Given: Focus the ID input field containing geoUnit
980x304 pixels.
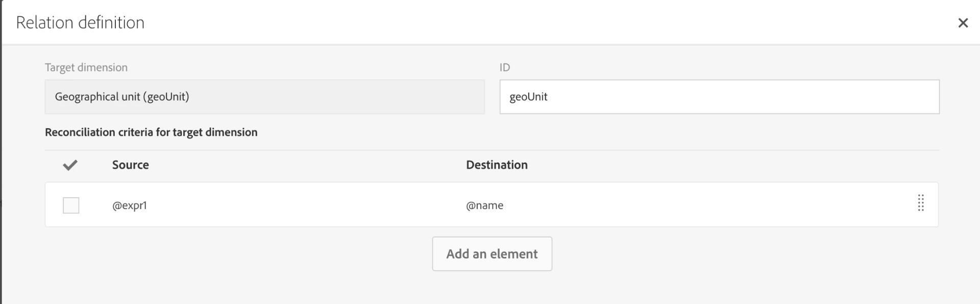Looking at the screenshot, I should (719, 97).
